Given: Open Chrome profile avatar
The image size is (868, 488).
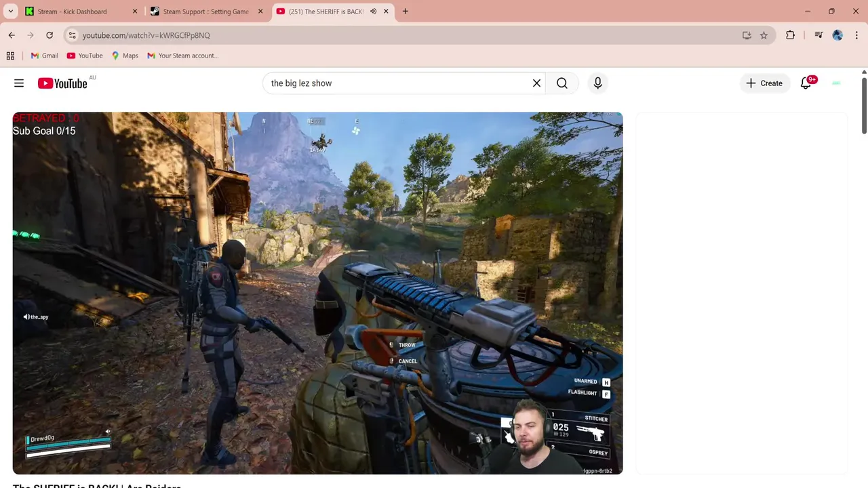Looking at the screenshot, I should (837, 35).
